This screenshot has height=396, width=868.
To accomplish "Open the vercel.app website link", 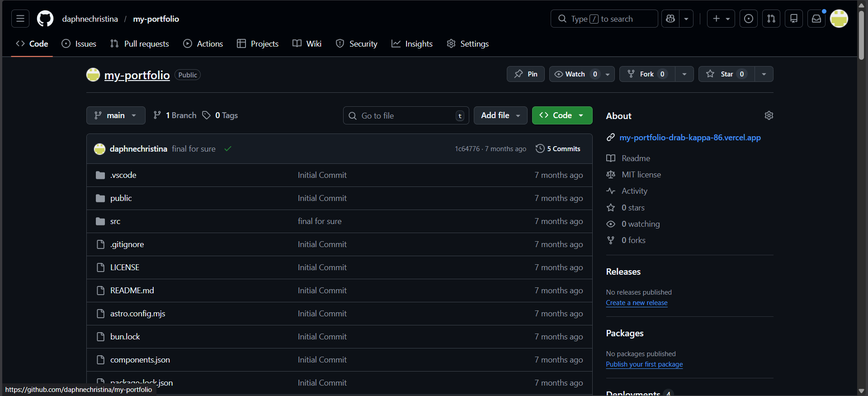I will 690,138.
